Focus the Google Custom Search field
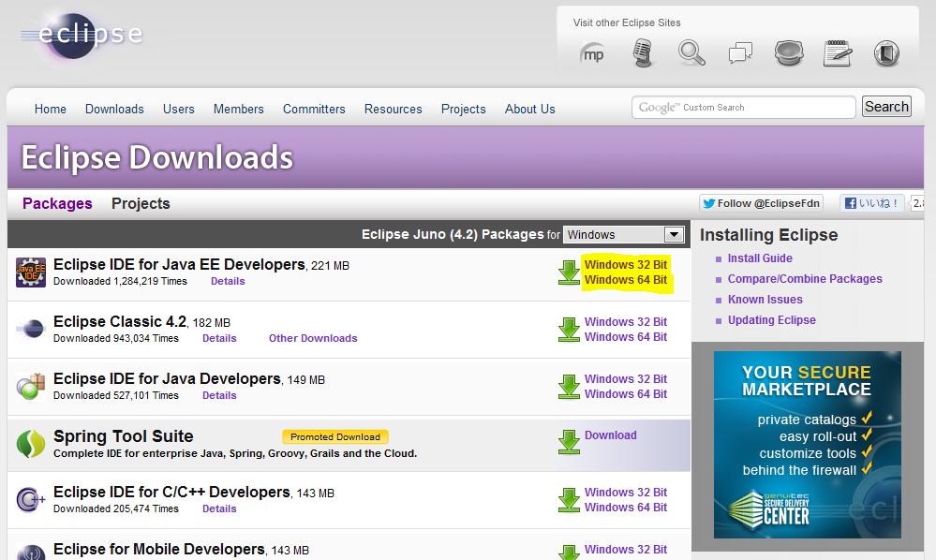This screenshot has height=560, width=936. pyautogui.click(x=743, y=108)
